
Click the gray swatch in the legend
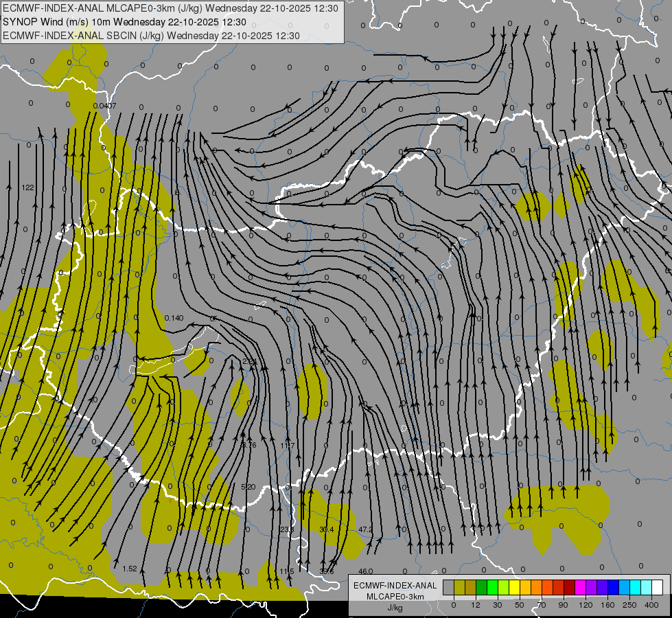point(449,587)
